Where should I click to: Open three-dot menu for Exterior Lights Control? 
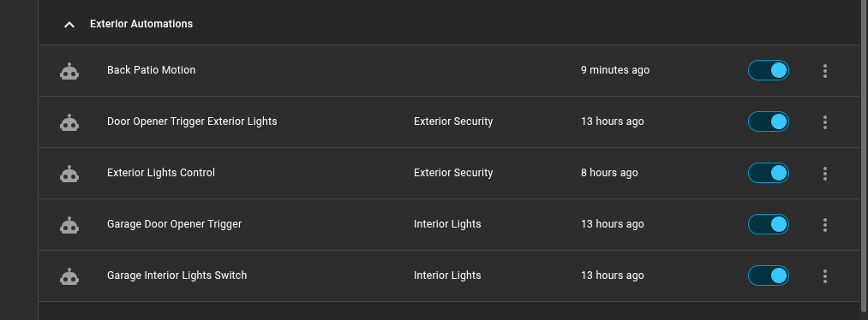point(825,174)
